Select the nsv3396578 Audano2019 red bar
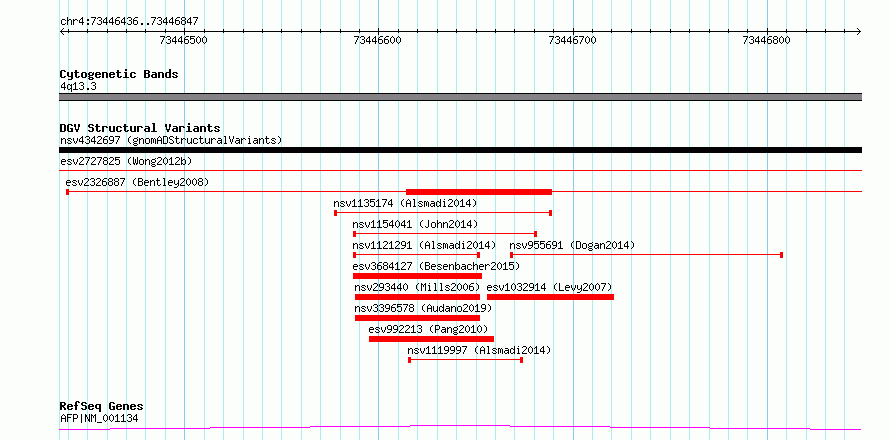 [417, 318]
